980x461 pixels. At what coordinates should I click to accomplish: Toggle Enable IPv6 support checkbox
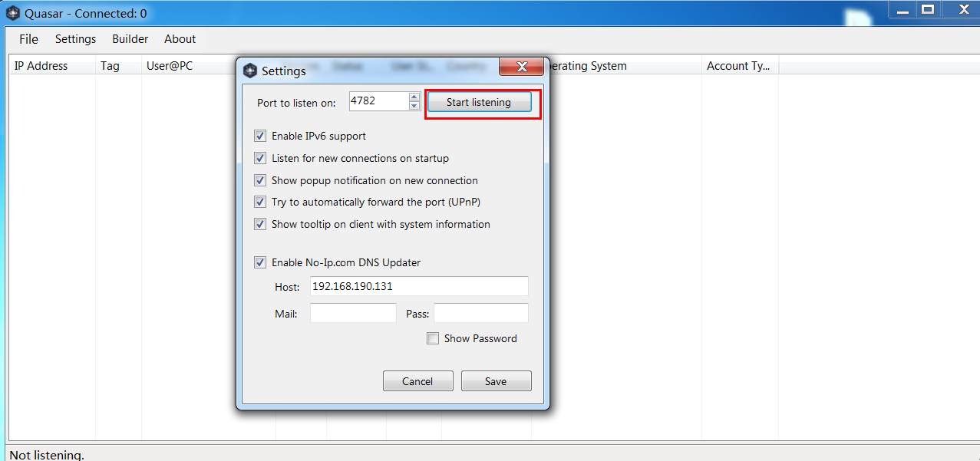pyautogui.click(x=260, y=136)
